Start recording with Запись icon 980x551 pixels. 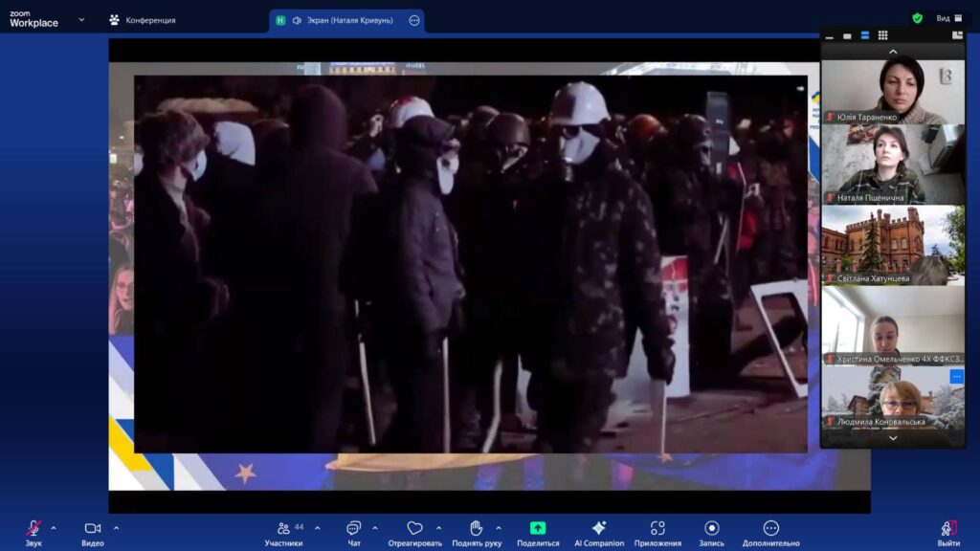coord(712,528)
